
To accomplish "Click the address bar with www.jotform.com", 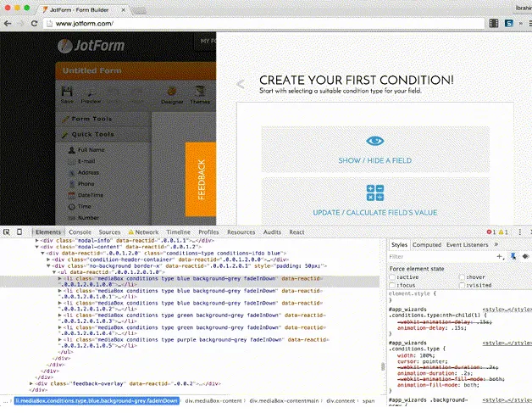I will 263,24.
